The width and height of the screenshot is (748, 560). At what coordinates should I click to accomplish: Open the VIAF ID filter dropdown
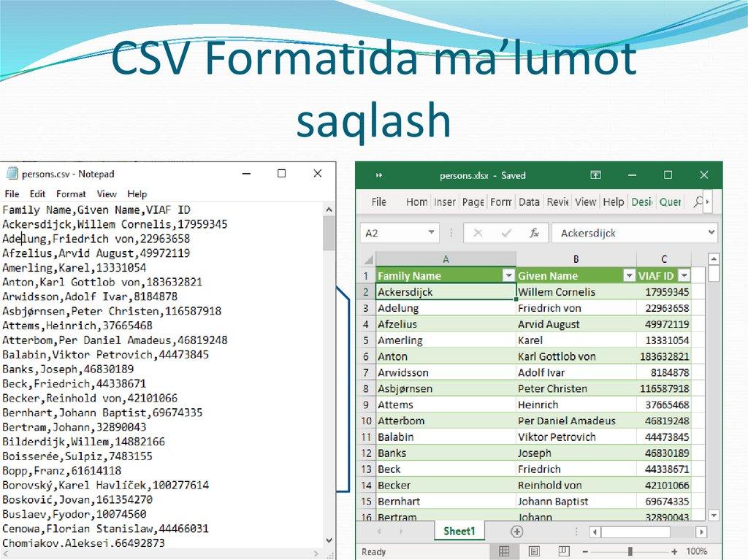point(684,275)
